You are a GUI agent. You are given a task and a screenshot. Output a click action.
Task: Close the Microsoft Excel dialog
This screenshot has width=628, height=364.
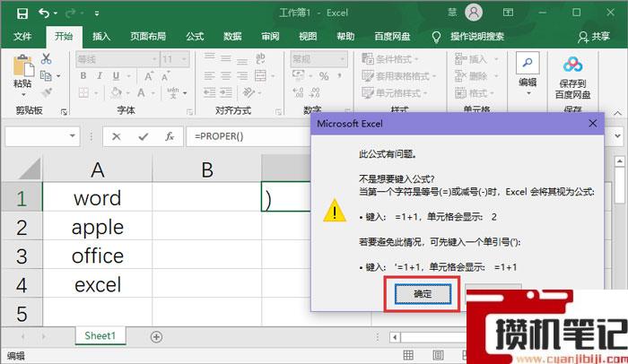593,124
